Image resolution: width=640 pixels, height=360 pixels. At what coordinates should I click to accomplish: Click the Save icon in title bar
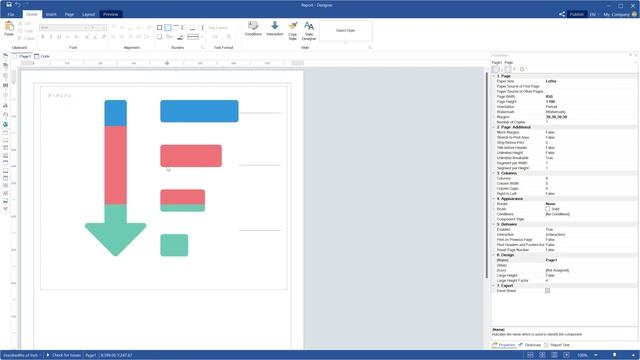[x=9, y=4]
